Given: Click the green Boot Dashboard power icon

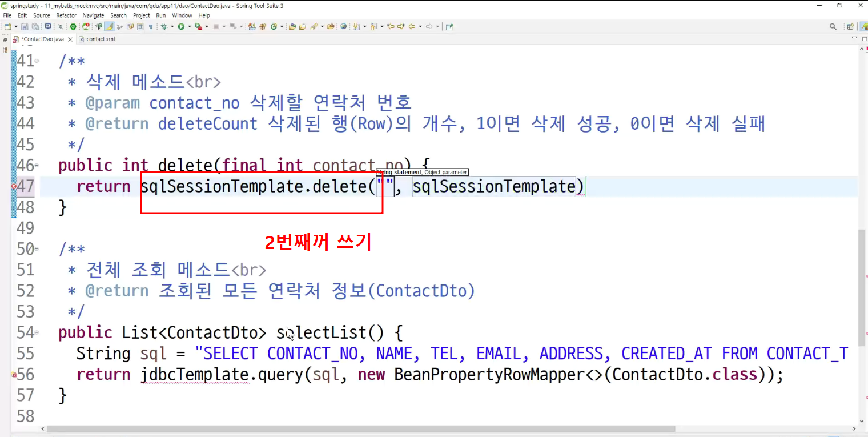Looking at the screenshot, I should [x=73, y=26].
